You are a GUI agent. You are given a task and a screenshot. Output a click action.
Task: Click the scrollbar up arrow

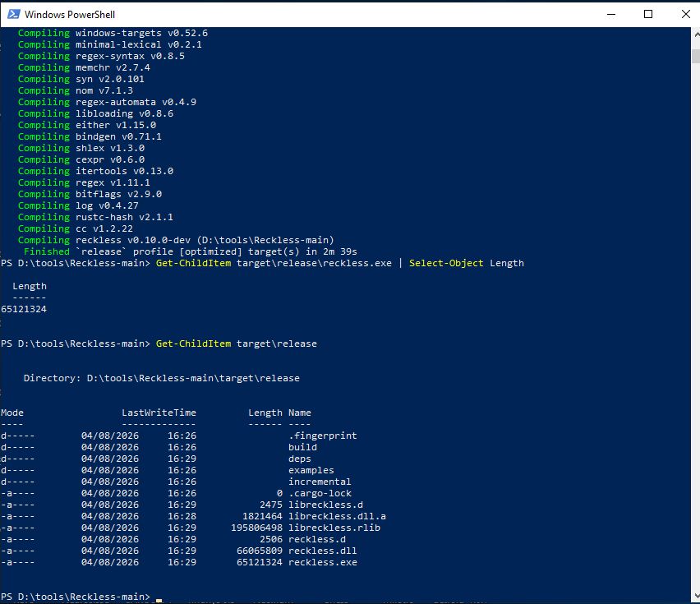696,34
